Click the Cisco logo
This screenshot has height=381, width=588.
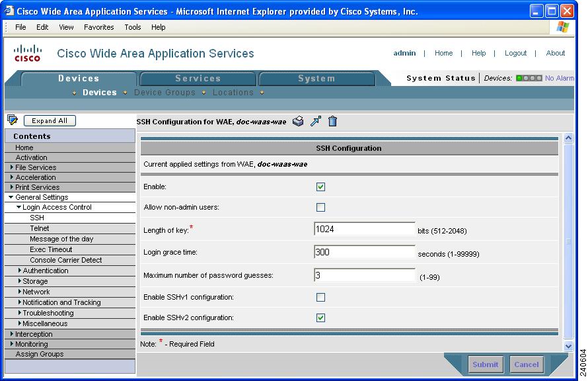point(27,54)
